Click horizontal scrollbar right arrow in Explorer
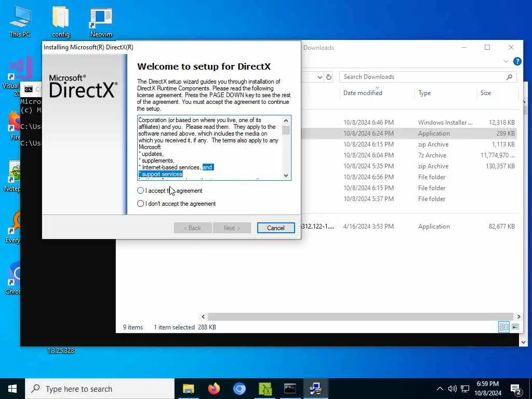Image resolution: width=532 pixels, height=399 pixels. click(518, 316)
